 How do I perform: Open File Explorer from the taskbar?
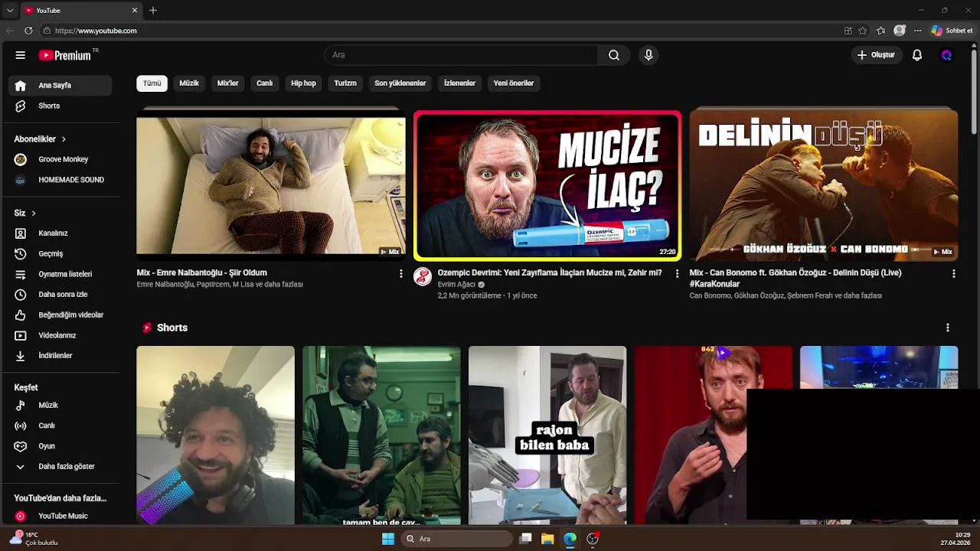pos(547,539)
